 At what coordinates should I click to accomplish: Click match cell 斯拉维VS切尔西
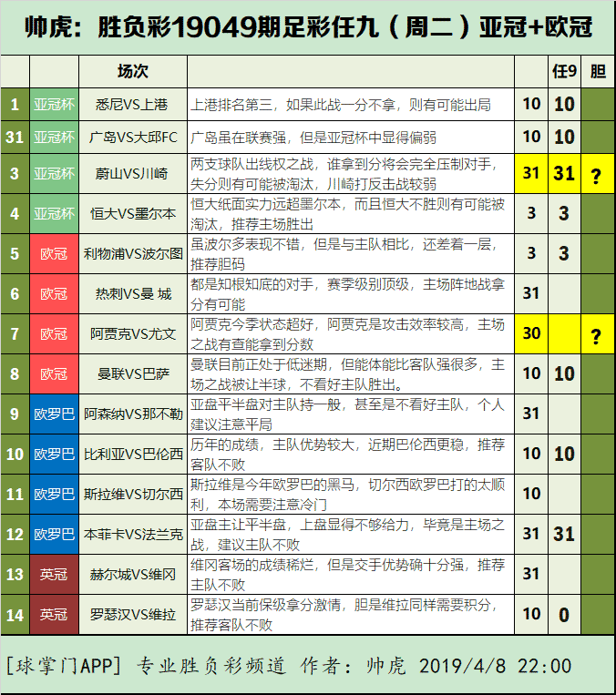tap(133, 495)
